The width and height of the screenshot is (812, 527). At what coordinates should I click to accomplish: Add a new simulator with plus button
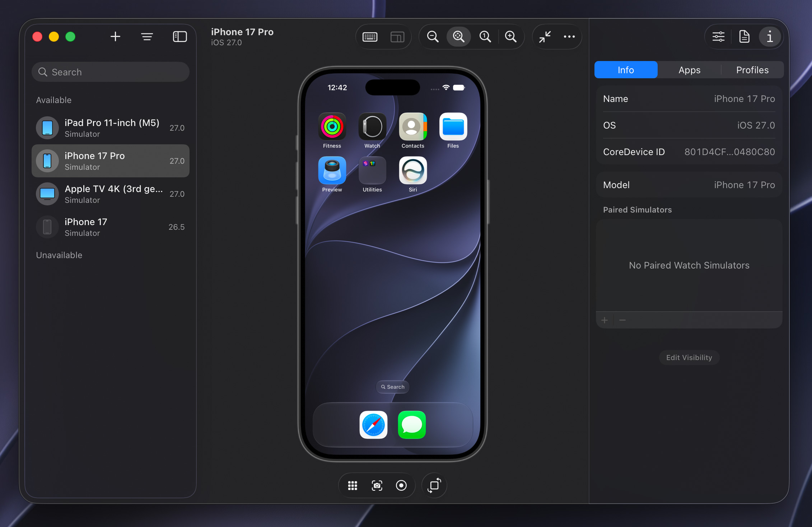115,37
